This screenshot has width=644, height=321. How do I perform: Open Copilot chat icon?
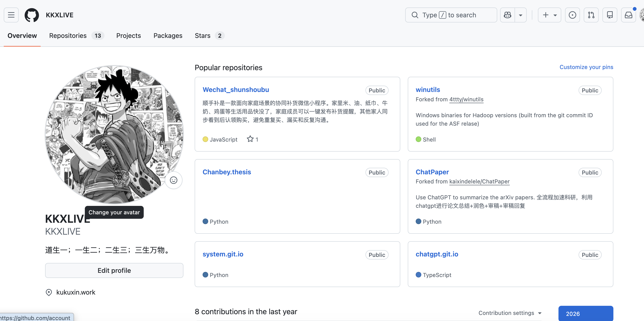tap(508, 15)
